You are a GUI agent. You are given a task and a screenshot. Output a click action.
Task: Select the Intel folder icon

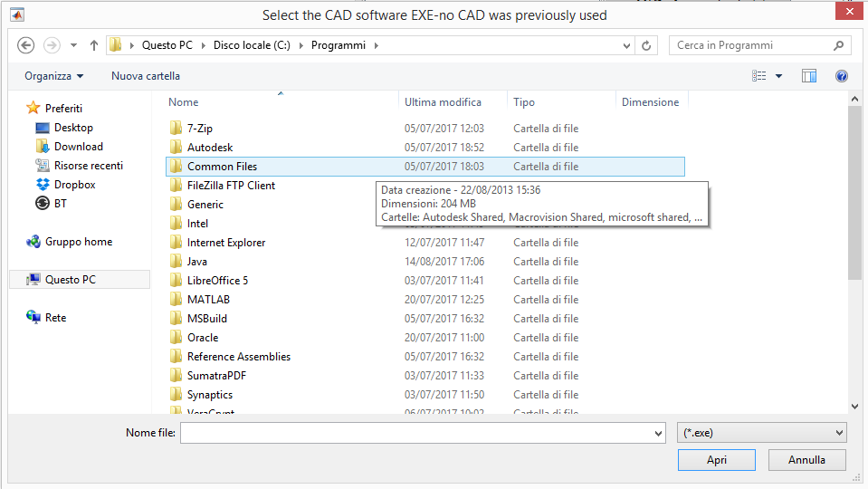[x=176, y=223]
